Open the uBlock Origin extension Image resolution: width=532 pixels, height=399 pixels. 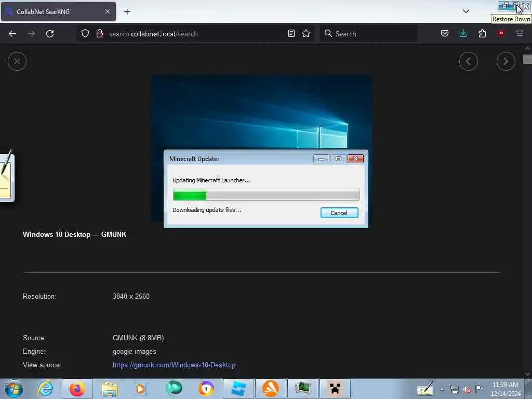click(x=501, y=33)
